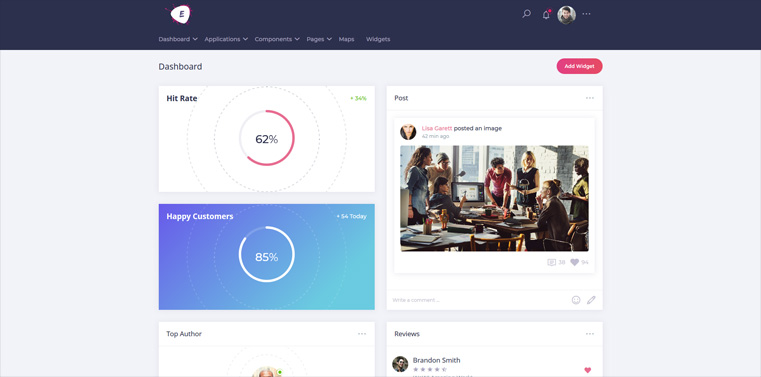This screenshot has height=377, width=761.
Task: Toggle heart on Brandon Smith review
Action: (x=588, y=370)
